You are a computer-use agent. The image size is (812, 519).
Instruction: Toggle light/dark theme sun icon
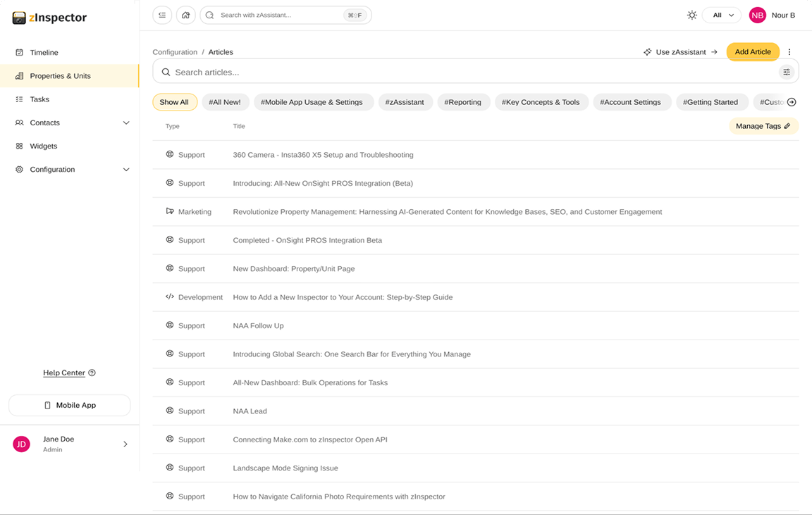692,15
